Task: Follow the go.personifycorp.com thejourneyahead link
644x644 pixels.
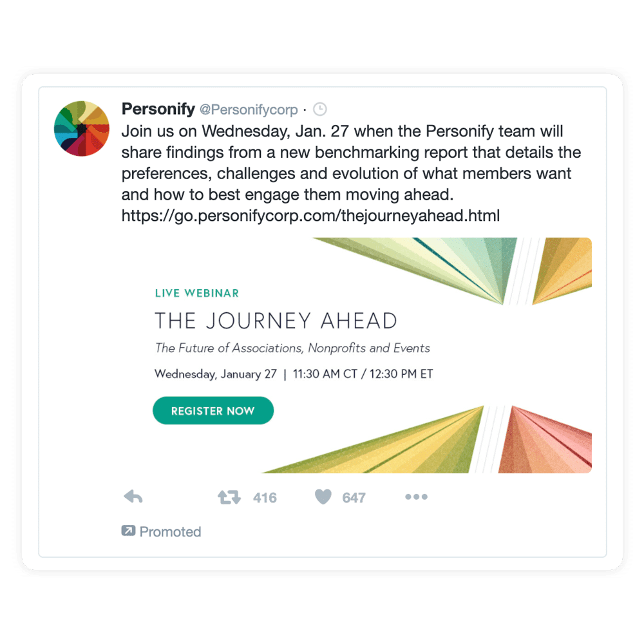Action: pos(310,216)
